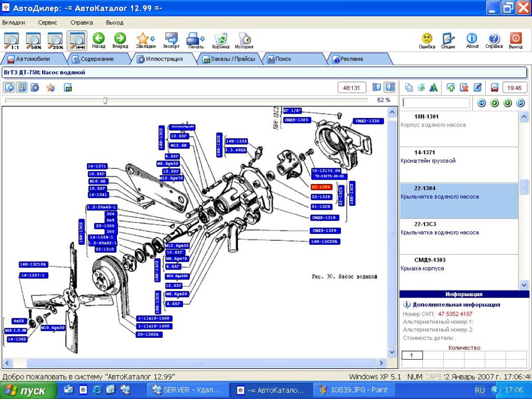Open the Экспорт export dropdown
The height and width of the screenshot is (399, 532).
pos(171,39)
